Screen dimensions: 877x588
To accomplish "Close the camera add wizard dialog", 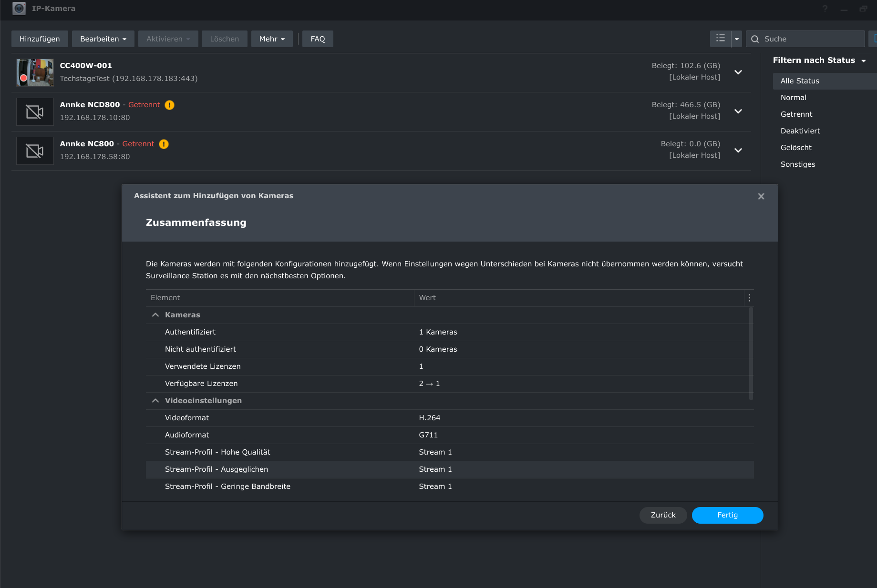I will [x=761, y=196].
